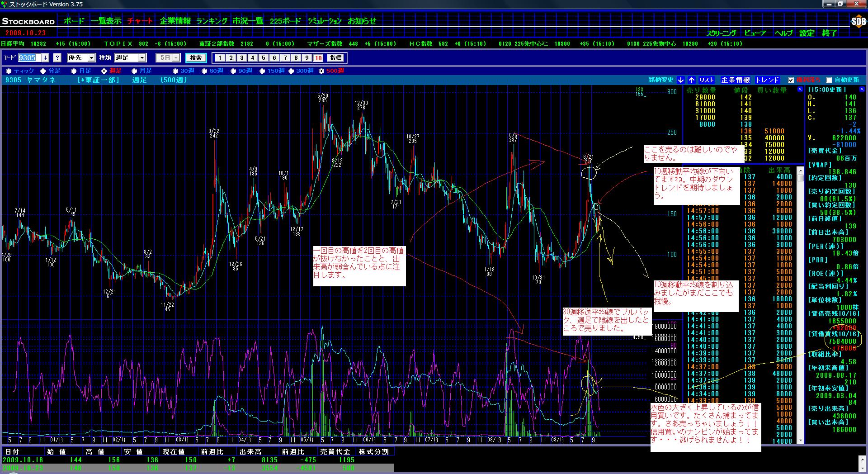Click the question mark code help button
The width and height of the screenshot is (868, 474).
click(57, 58)
